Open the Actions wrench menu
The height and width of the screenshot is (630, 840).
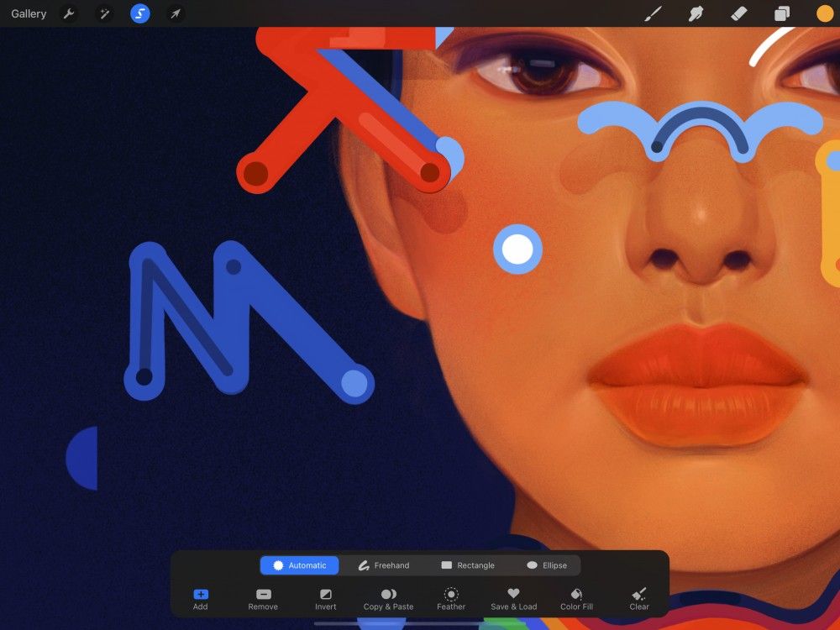point(68,13)
